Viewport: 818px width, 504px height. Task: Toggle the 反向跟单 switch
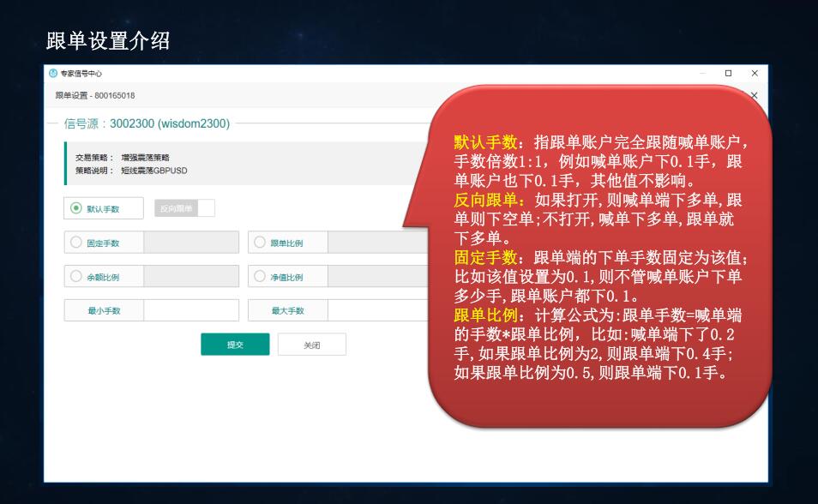205,208
